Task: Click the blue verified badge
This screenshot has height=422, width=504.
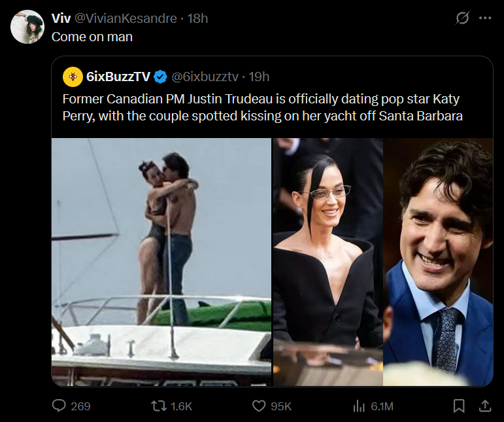Action: (x=160, y=77)
